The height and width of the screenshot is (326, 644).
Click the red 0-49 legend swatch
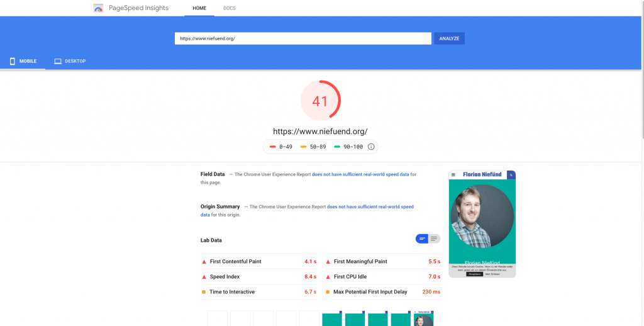click(273, 147)
